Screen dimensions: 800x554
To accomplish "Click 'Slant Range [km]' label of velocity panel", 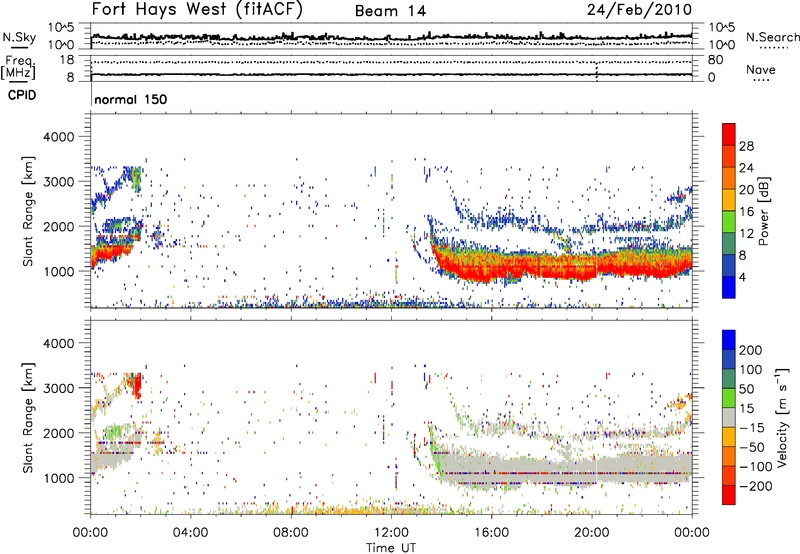I will pyautogui.click(x=29, y=418).
